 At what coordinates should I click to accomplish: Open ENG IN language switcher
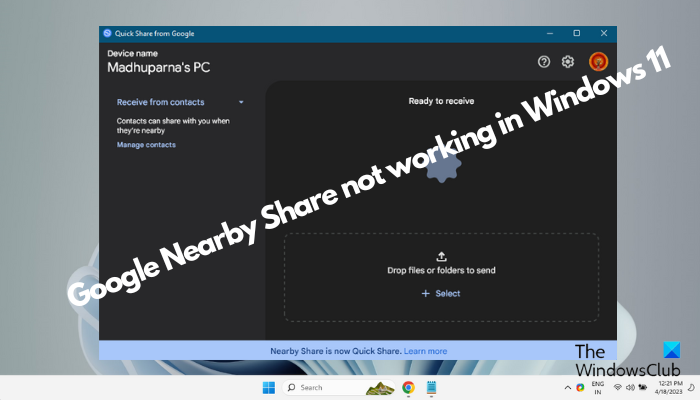click(x=597, y=388)
